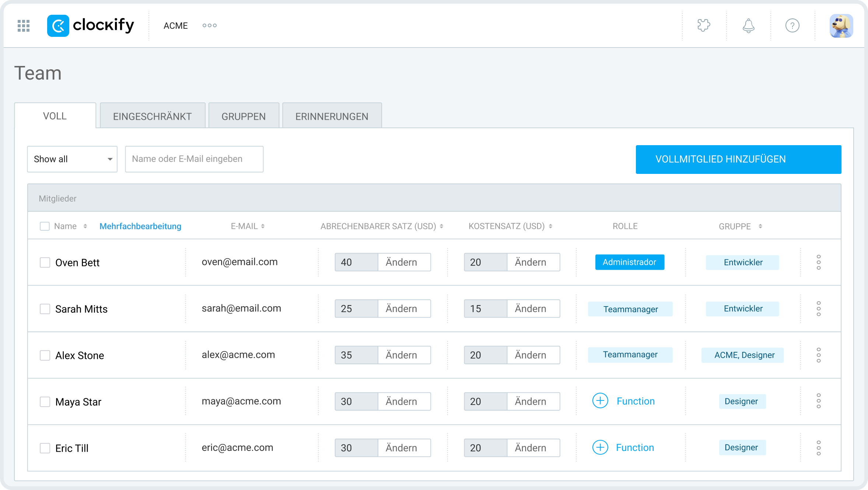Open the GRUPPEN tab
The height and width of the screenshot is (490, 868).
click(x=244, y=116)
